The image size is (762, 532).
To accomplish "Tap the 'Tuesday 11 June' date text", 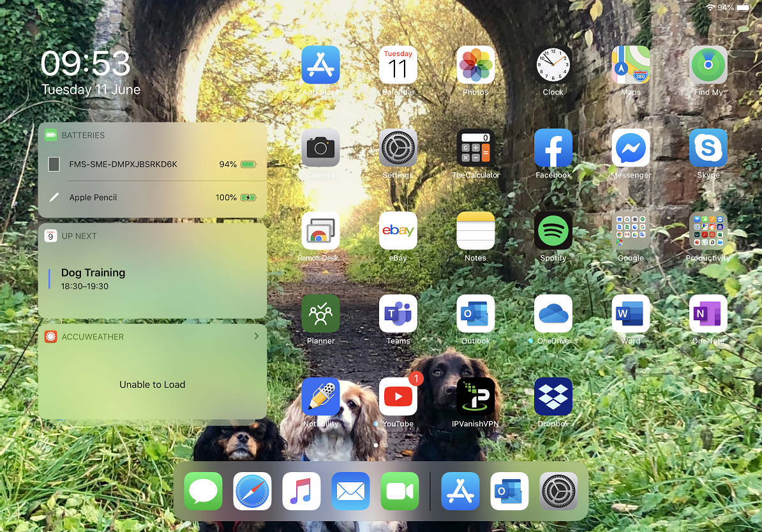I will 91,89.
